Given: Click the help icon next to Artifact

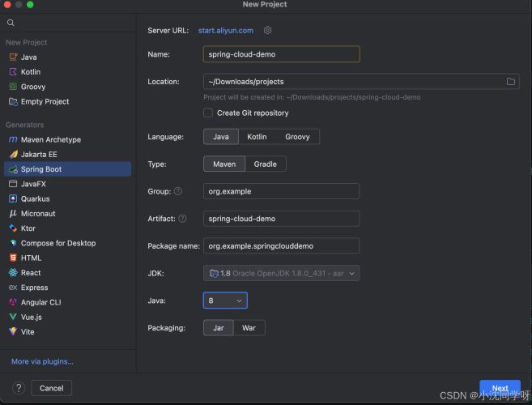Looking at the screenshot, I should [x=182, y=219].
